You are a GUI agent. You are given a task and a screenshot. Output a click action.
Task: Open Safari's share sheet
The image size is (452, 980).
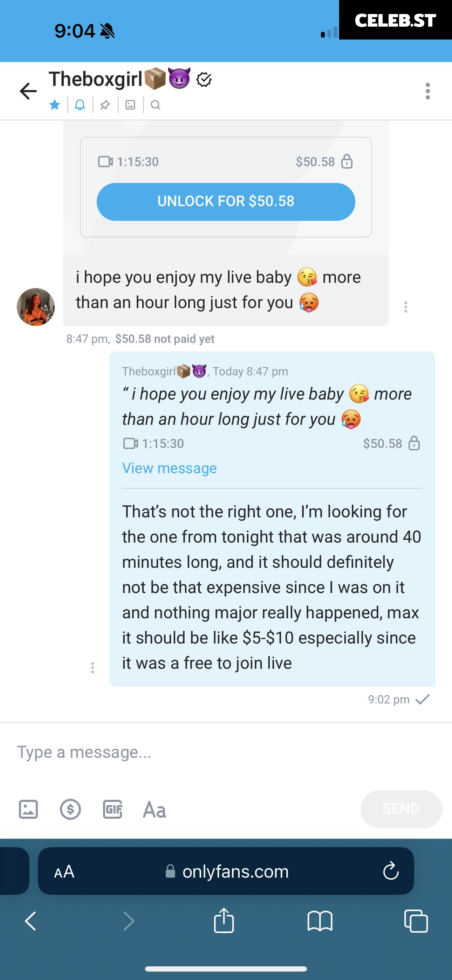click(224, 920)
